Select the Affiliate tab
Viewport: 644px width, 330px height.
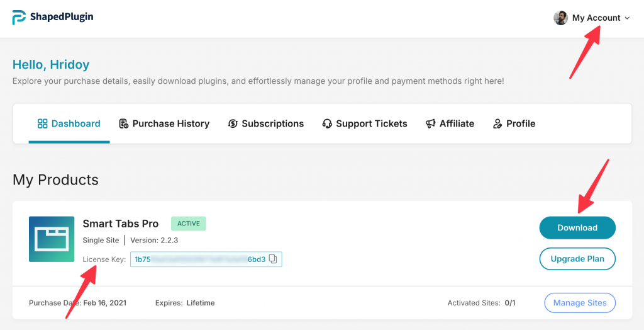click(450, 123)
